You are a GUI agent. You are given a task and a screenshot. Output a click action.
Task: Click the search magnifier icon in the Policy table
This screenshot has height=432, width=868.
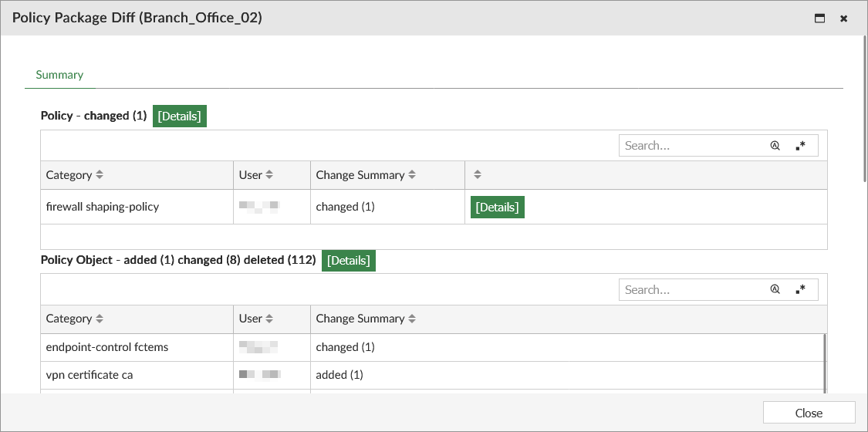pos(775,146)
